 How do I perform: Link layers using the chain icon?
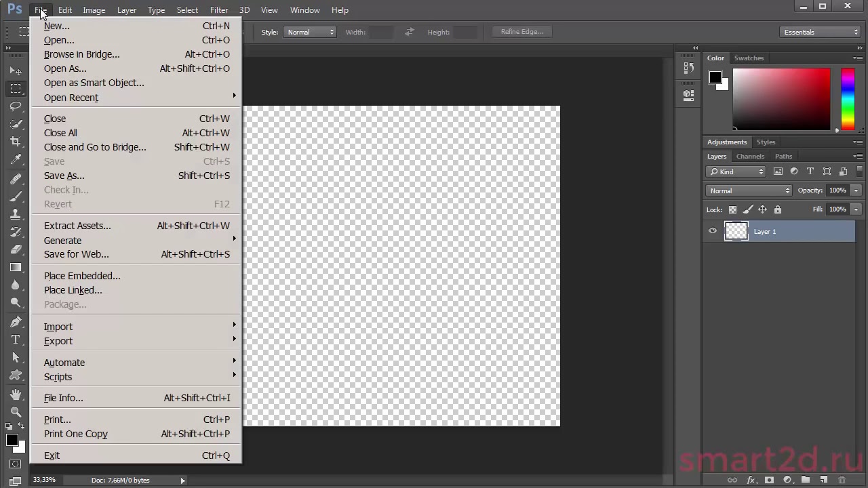[x=732, y=480]
